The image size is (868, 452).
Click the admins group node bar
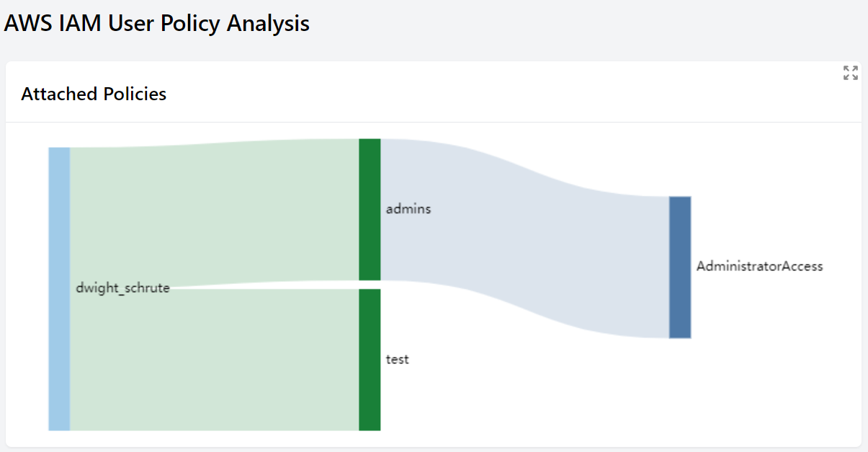click(x=370, y=210)
